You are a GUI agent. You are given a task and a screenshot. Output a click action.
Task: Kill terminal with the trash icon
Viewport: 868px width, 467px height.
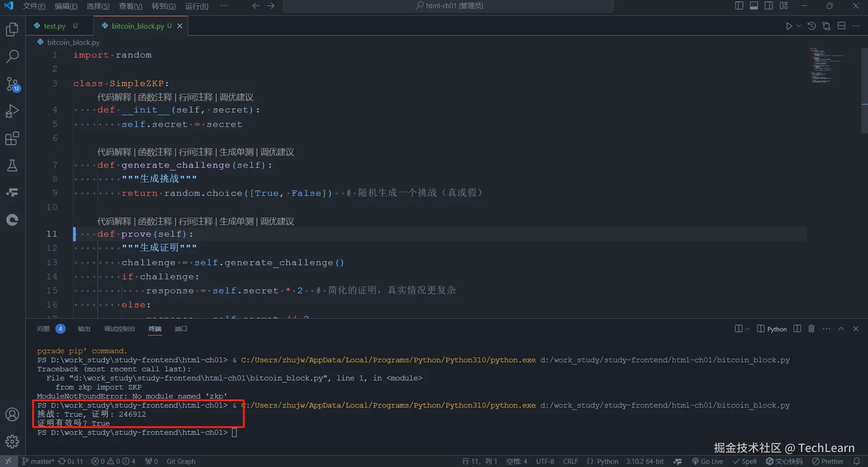point(811,329)
